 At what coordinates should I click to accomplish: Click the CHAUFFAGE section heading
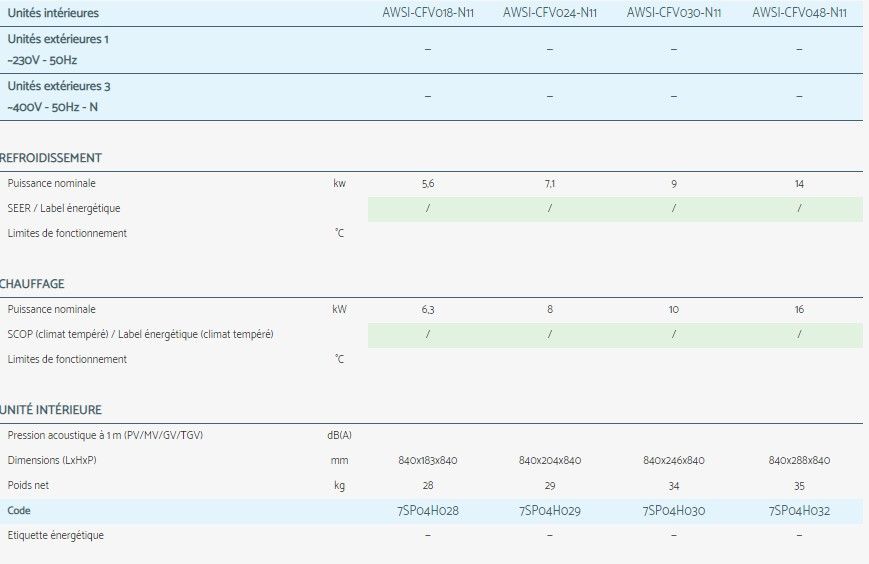pos(33,284)
